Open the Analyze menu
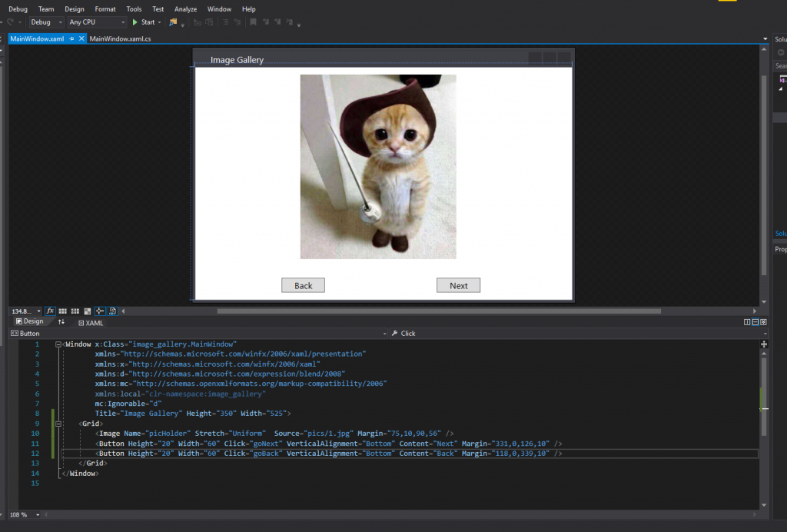 point(184,9)
